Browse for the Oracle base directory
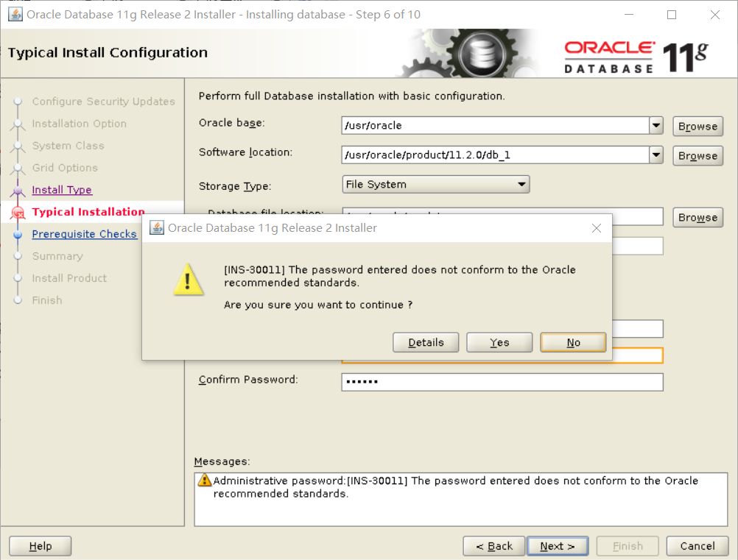This screenshot has height=560, width=738. tap(697, 126)
